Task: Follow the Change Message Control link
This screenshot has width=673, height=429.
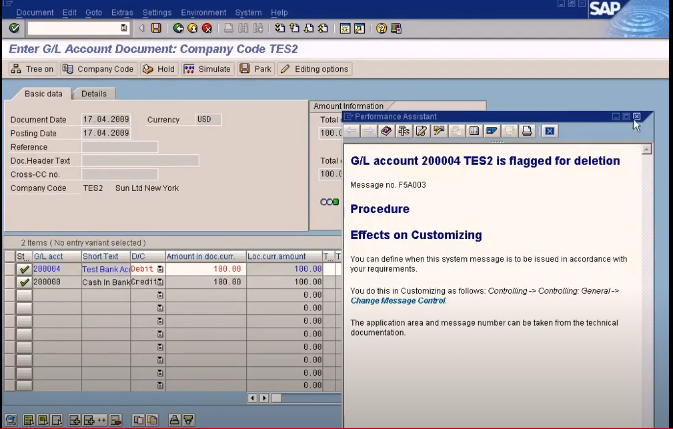Action: [x=398, y=301]
